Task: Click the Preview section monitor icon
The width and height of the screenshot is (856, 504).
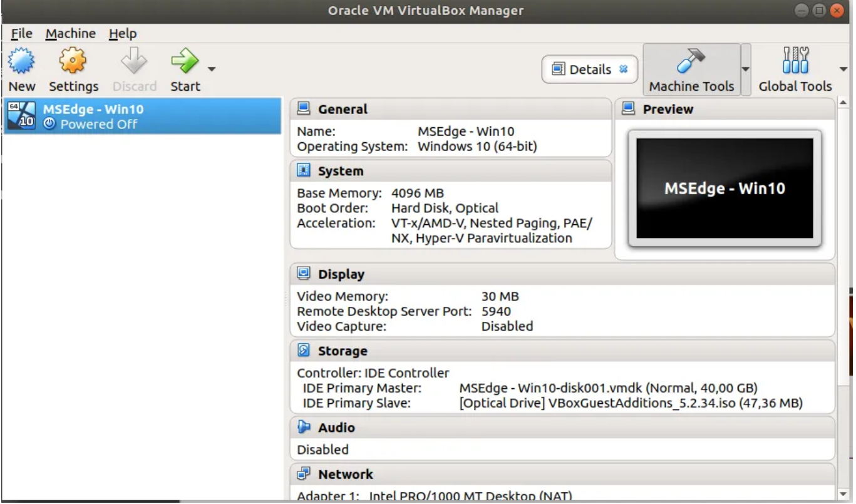Action: click(629, 109)
